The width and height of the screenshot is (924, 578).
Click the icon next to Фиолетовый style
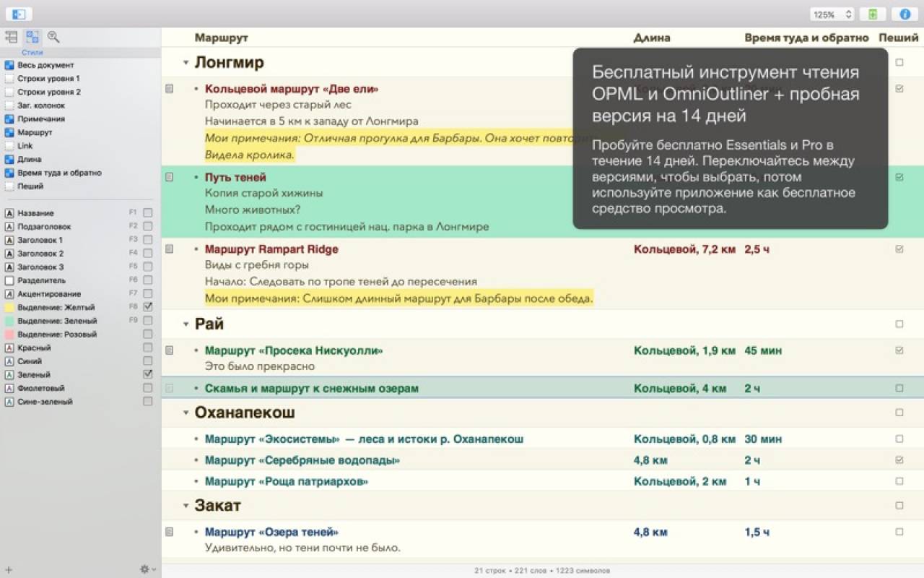(x=9, y=388)
